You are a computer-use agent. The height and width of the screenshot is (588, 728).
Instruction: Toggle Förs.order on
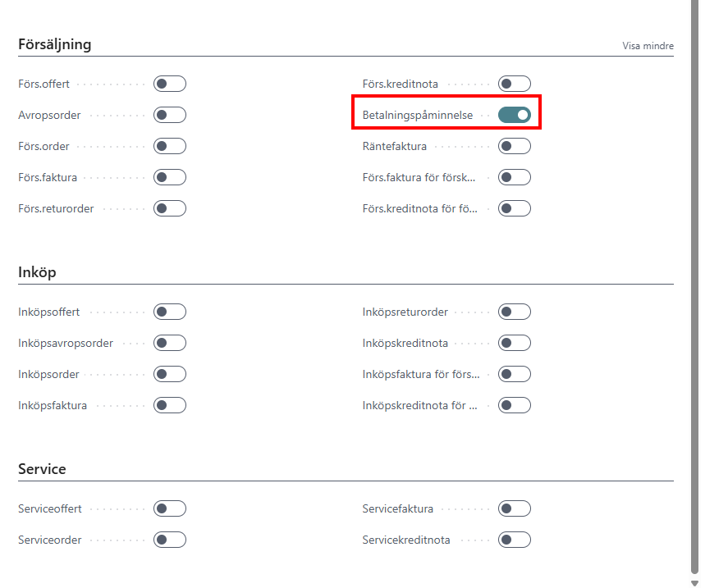pyautogui.click(x=170, y=146)
